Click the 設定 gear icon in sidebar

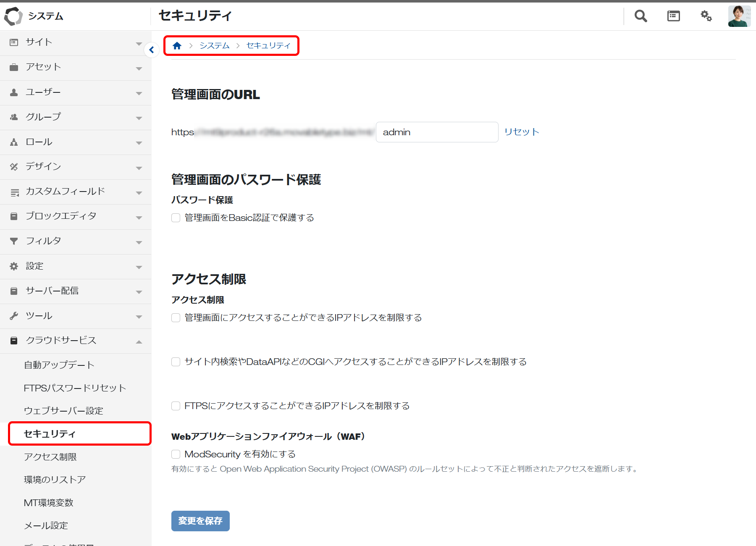coord(14,266)
